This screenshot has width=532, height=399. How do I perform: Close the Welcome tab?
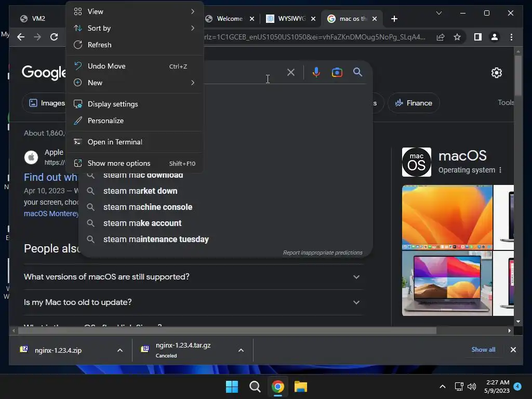point(252,19)
